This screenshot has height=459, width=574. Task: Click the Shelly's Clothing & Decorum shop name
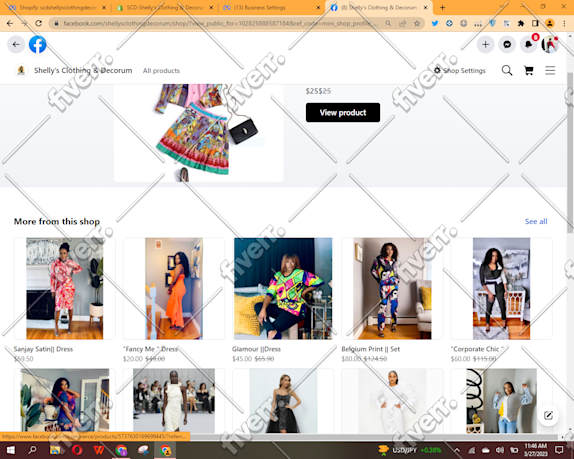[83, 70]
